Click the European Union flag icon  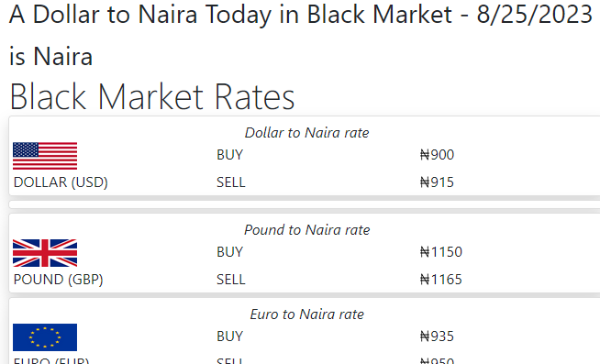tap(45, 337)
